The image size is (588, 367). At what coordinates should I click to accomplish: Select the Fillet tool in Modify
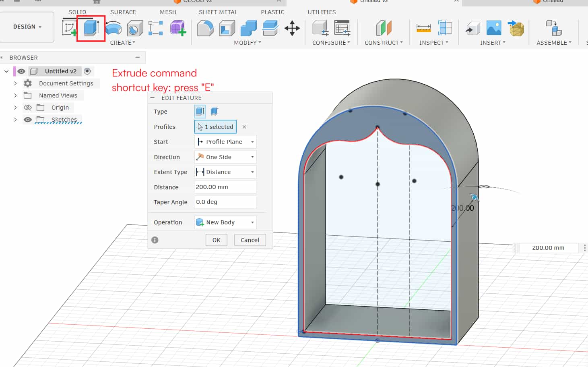coord(205,28)
